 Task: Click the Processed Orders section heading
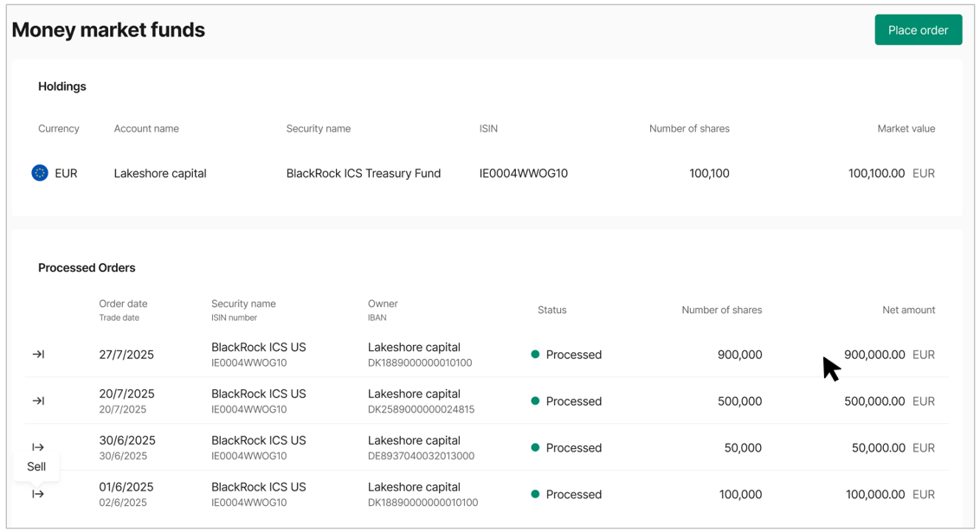pos(87,268)
